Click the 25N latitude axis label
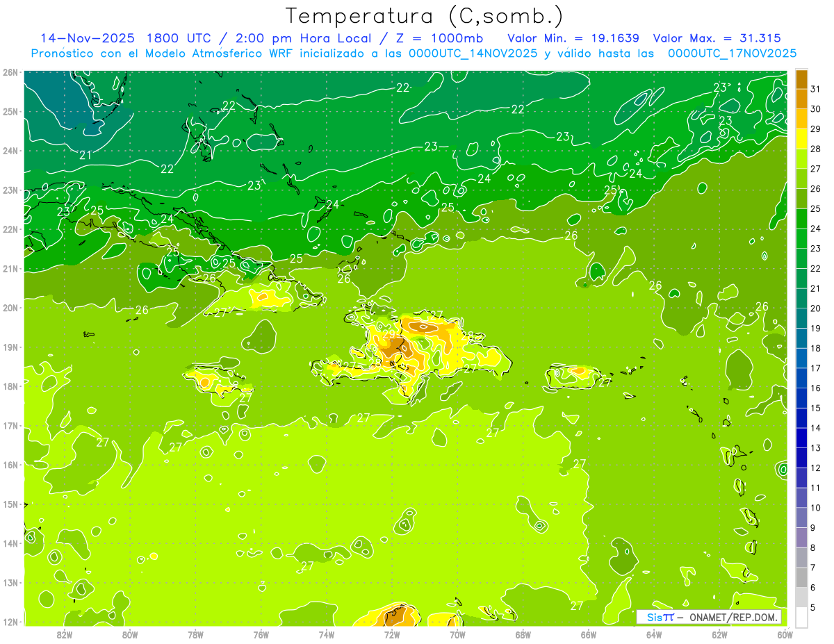This screenshot has width=834, height=644. pyautogui.click(x=10, y=111)
